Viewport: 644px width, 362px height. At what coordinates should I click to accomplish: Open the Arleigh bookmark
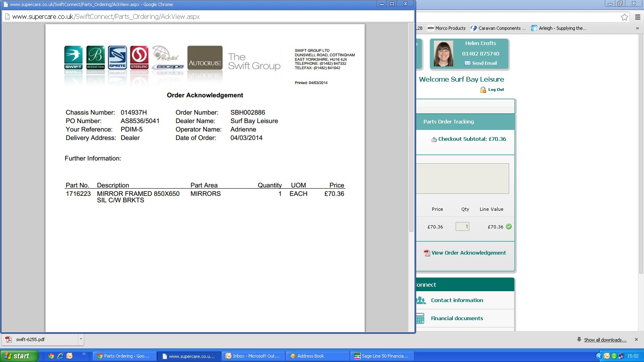tap(559, 28)
